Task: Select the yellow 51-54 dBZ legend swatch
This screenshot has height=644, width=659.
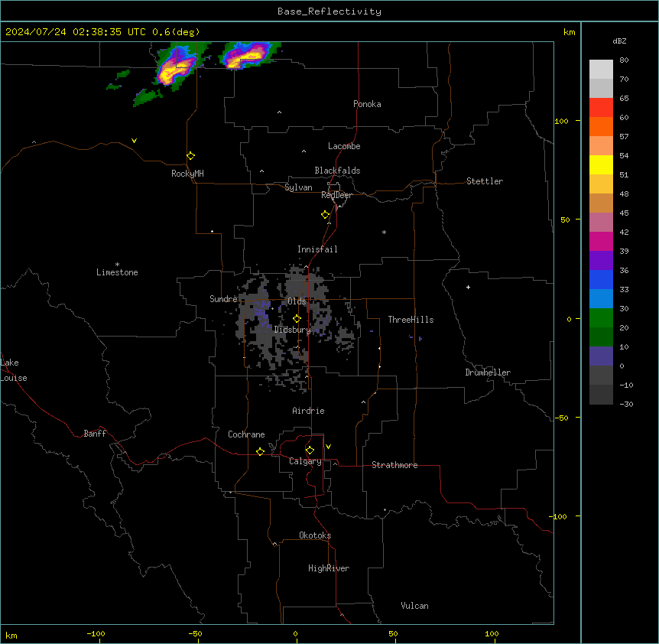Action: tap(601, 164)
